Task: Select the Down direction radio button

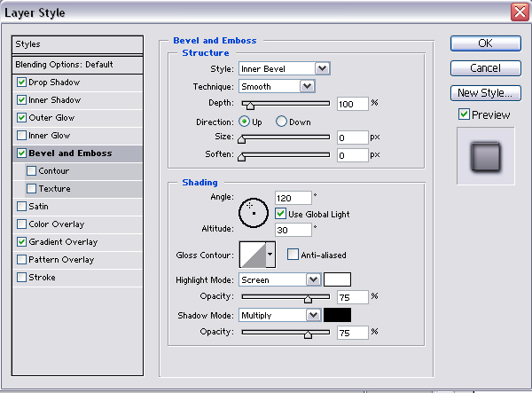Action: tap(282, 122)
